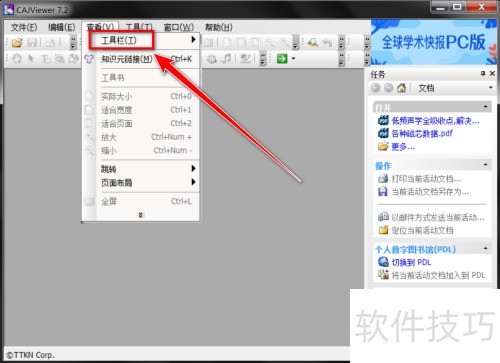Click 定位当前活动文档 link
Viewport: 500px width, 363px height.
422,230
